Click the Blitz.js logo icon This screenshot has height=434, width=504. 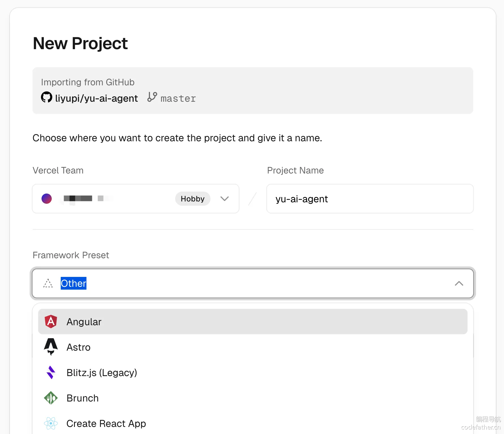coord(51,372)
